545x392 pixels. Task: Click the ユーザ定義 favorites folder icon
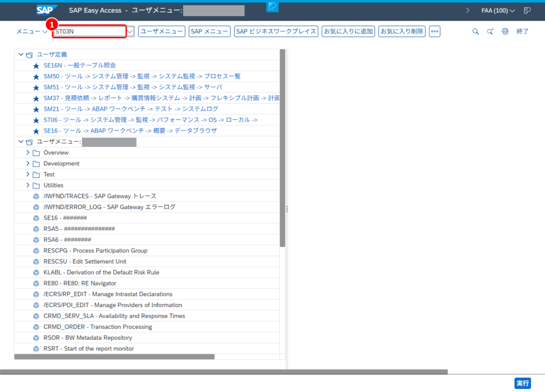click(30, 55)
